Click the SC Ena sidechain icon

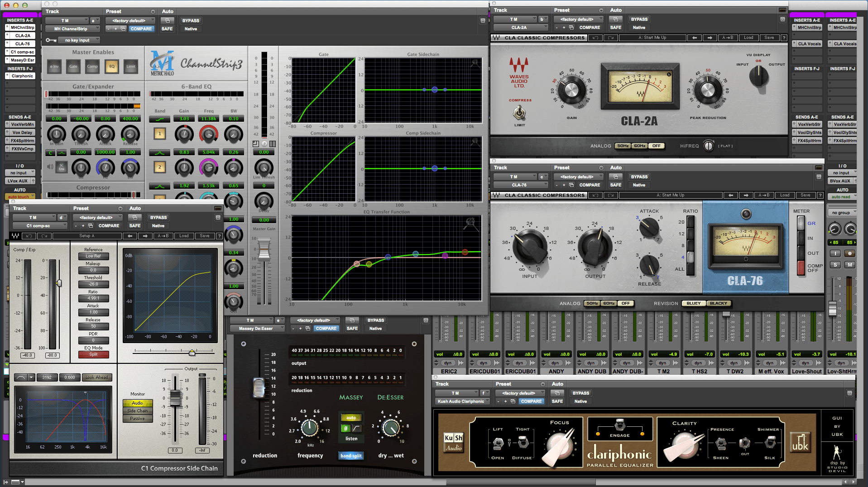(x=61, y=167)
